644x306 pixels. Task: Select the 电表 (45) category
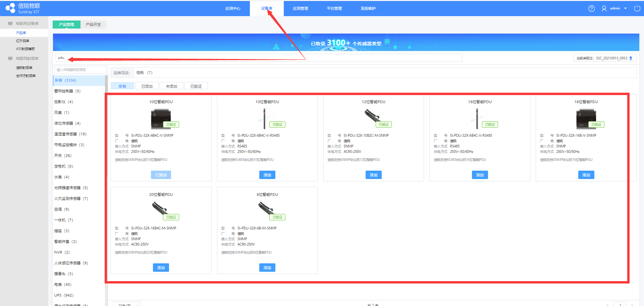click(x=79, y=285)
